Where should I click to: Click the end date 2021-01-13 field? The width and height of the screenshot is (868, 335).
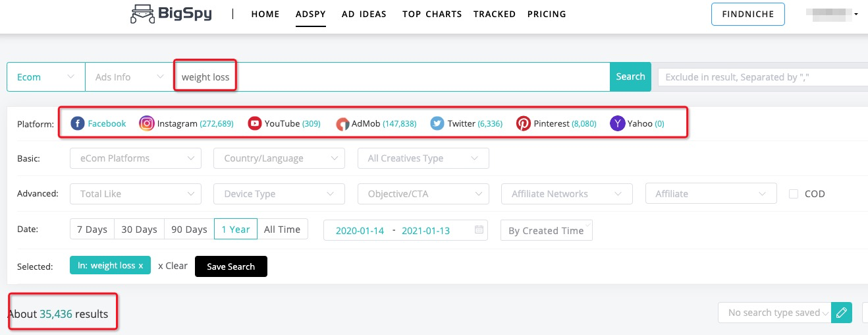[425, 231]
